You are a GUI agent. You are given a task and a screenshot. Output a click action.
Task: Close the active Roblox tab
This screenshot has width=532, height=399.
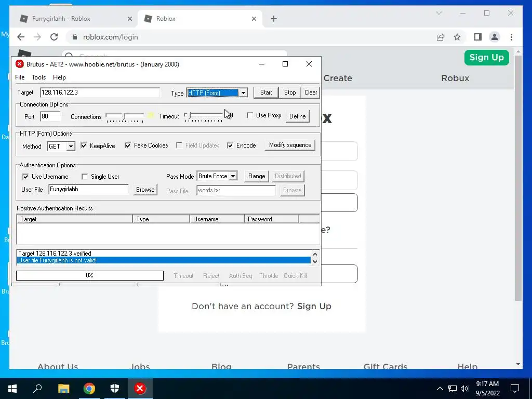point(254,19)
